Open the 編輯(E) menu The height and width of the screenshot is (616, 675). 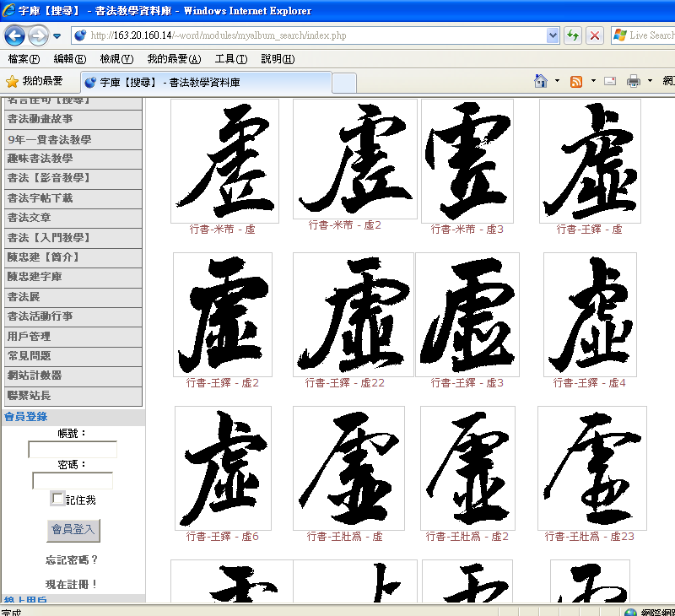click(x=70, y=59)
